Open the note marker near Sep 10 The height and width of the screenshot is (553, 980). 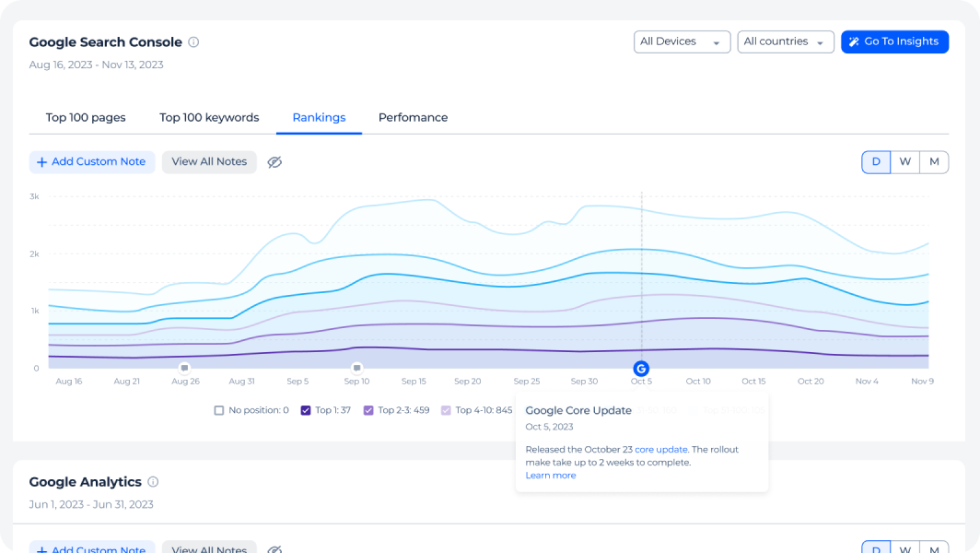click(x=356, y=368)
